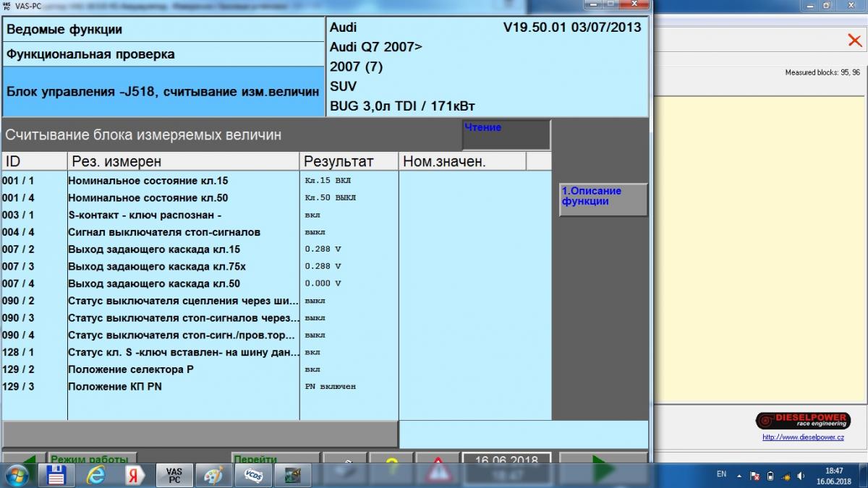Open Режим работы menu button
Image resolution: width=868 pixels, height=488 pixels.
pyautogui.click(x=92, y=459)
